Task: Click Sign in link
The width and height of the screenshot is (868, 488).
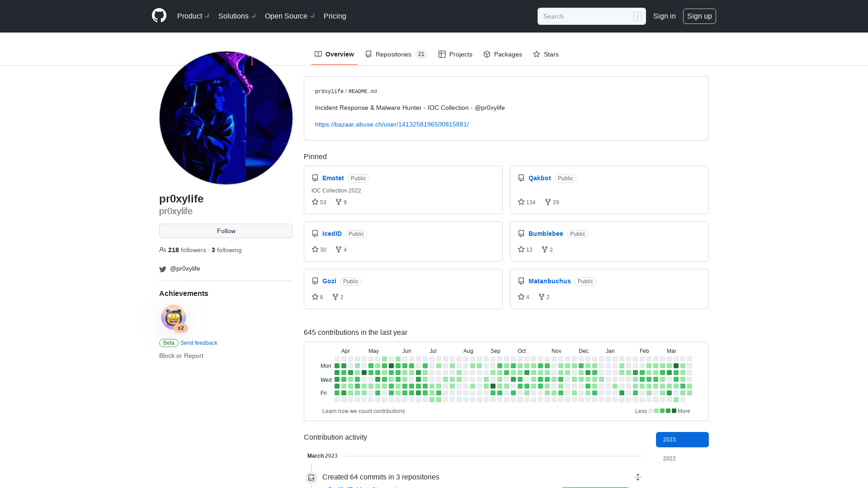Action: 664,16
